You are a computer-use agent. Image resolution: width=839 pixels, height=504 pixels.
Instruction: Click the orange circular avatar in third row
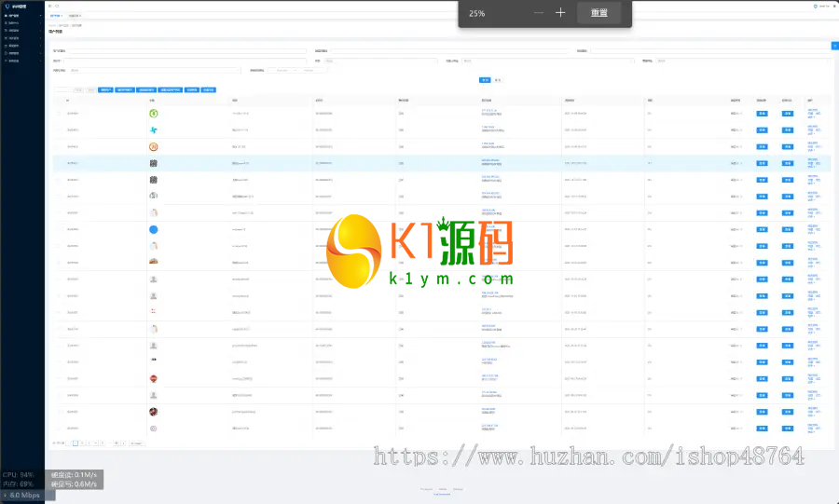point(154,146)
